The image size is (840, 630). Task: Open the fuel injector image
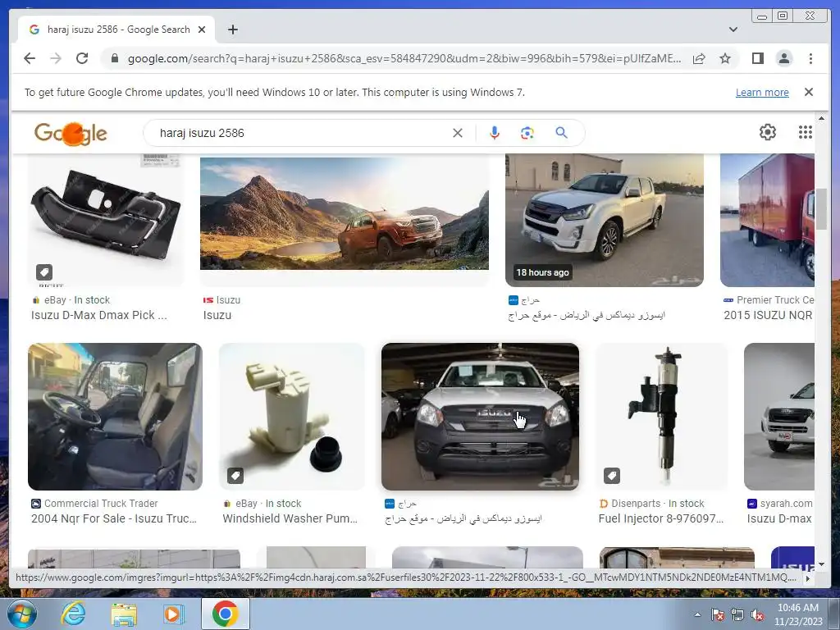point(662,417)
